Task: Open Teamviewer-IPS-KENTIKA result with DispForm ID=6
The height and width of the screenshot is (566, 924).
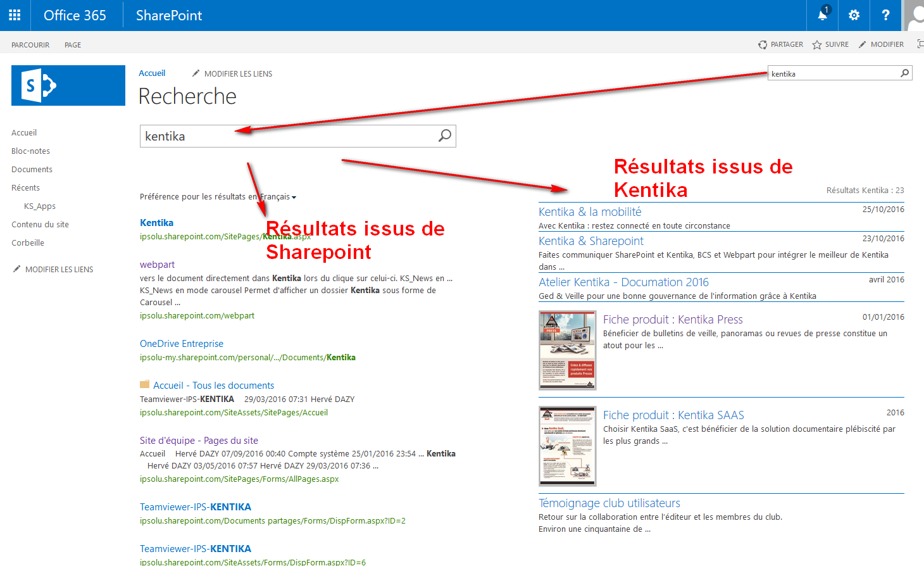Action: coord(196,549)
